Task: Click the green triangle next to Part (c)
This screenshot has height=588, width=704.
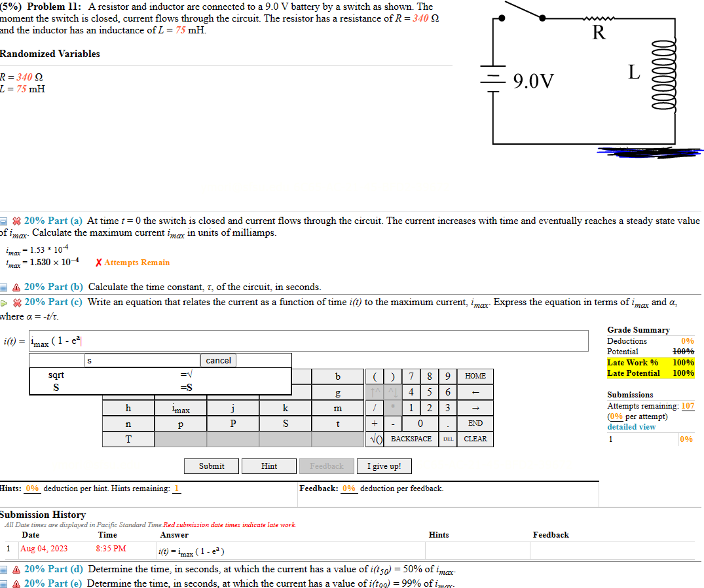Action: (x=5, y=303)
